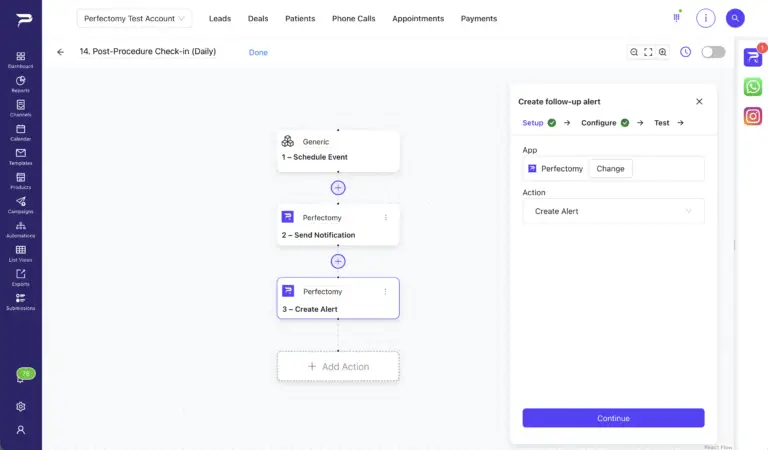768x450 pixels.
Task: Switch to the Test step tab
Action: pyautogui.click(x=661, y=123)
